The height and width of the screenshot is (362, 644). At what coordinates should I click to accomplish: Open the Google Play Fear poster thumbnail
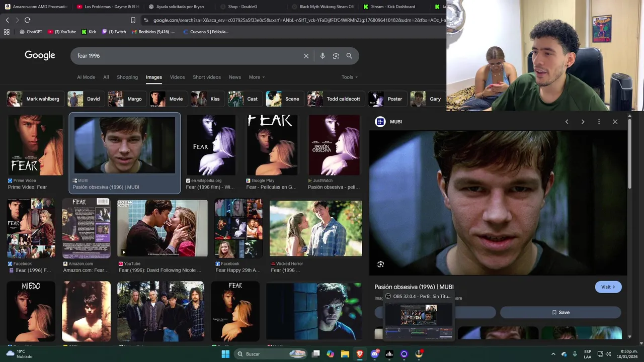(272, 145)
